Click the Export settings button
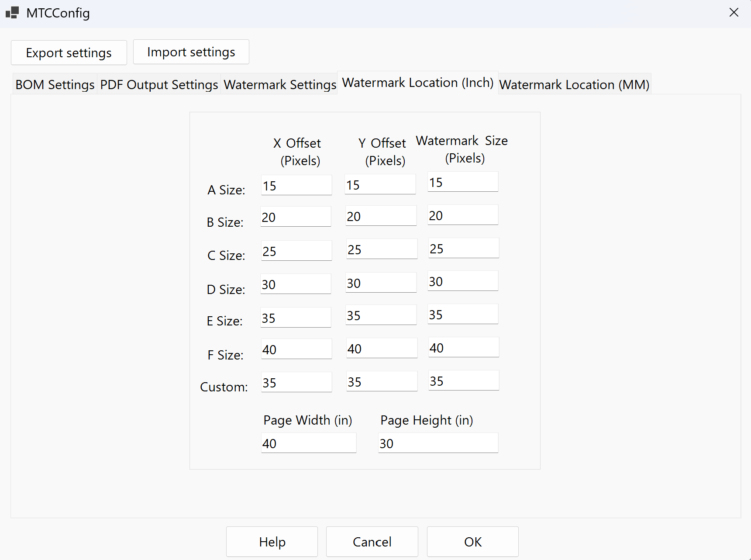The width and height of the screenshot is (751, 560). point(69,52)
